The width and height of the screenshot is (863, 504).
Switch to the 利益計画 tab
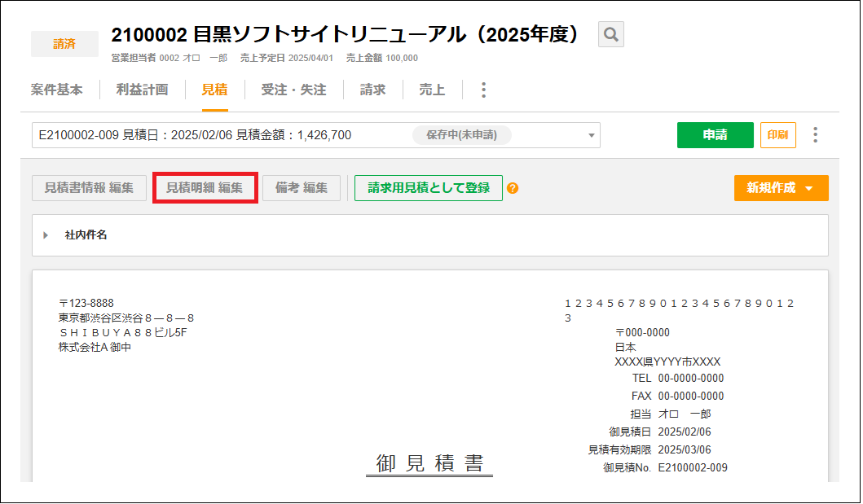point(143,90)
